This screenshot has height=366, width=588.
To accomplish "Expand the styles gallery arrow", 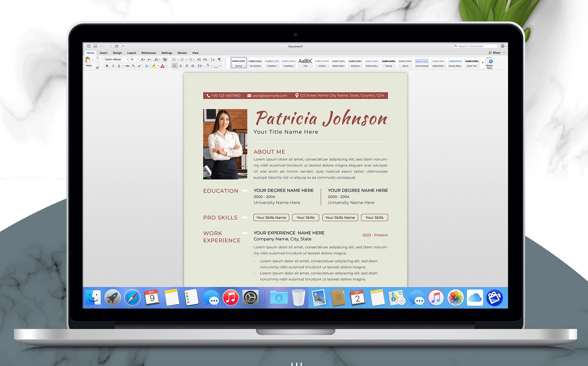I will tap(483, 63).
